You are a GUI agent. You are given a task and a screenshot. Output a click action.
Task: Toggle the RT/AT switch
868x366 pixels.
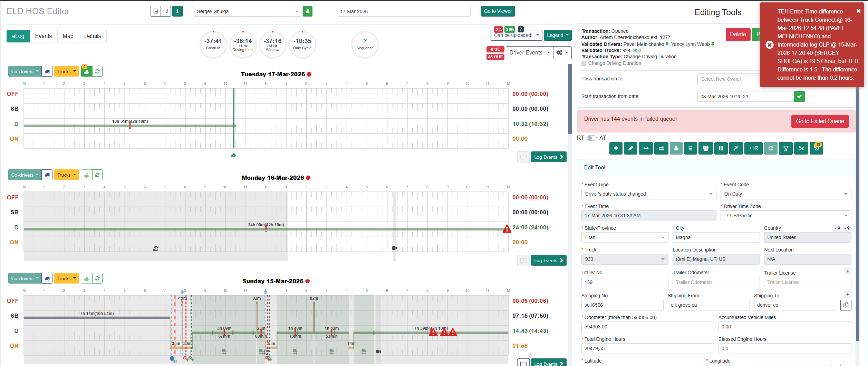(x=591, y=138)
